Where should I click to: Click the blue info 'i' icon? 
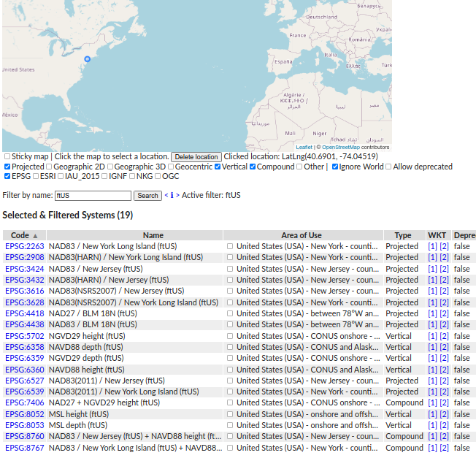coord(172,195)
